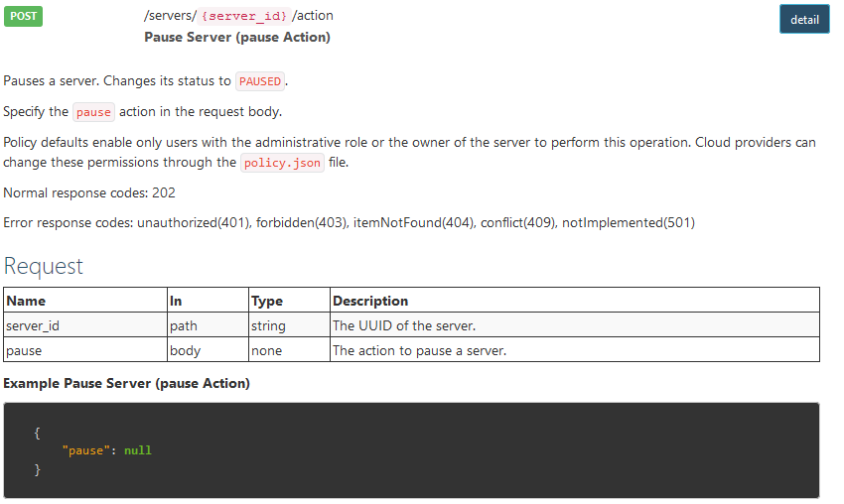Viewport: 844px width, 504px height.
Task: Click the /servers/ URL path text
Action: pos(170,16)
